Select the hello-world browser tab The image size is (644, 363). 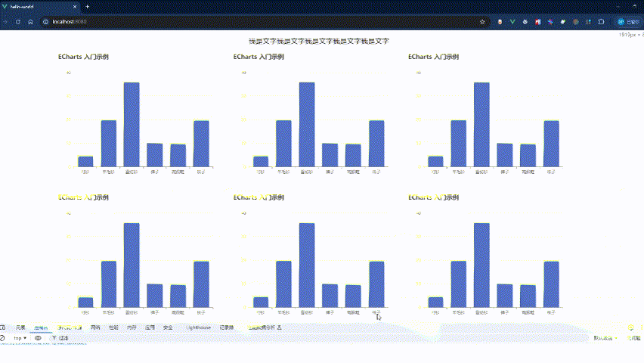[39, 7]
